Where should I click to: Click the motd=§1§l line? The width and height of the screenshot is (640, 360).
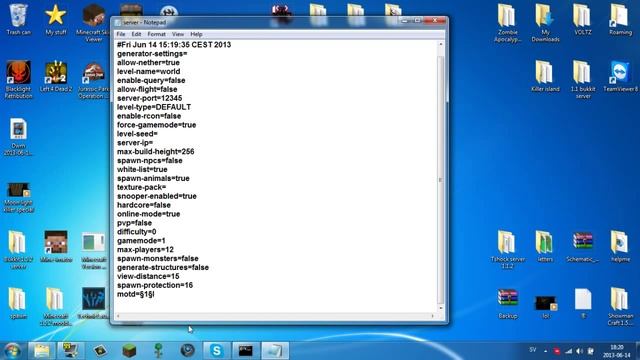point(136,294)
